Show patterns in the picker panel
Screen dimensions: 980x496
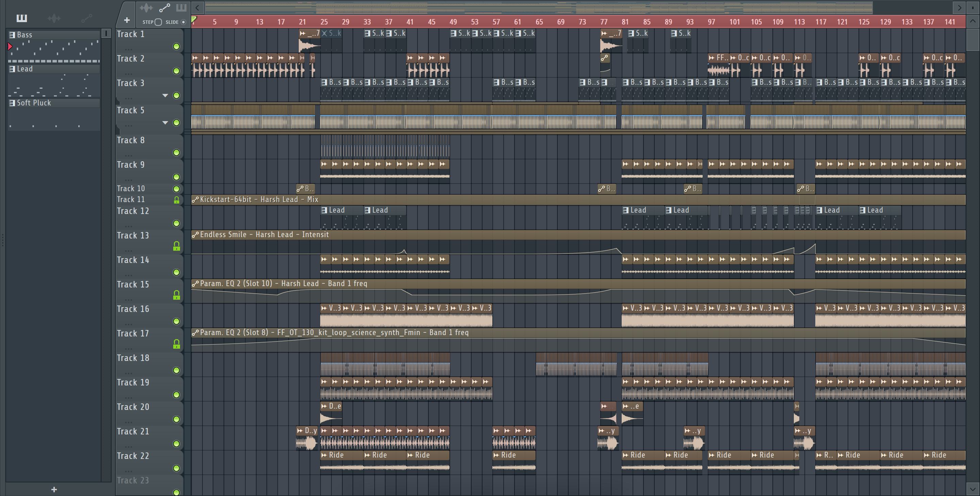click(22, 18)
